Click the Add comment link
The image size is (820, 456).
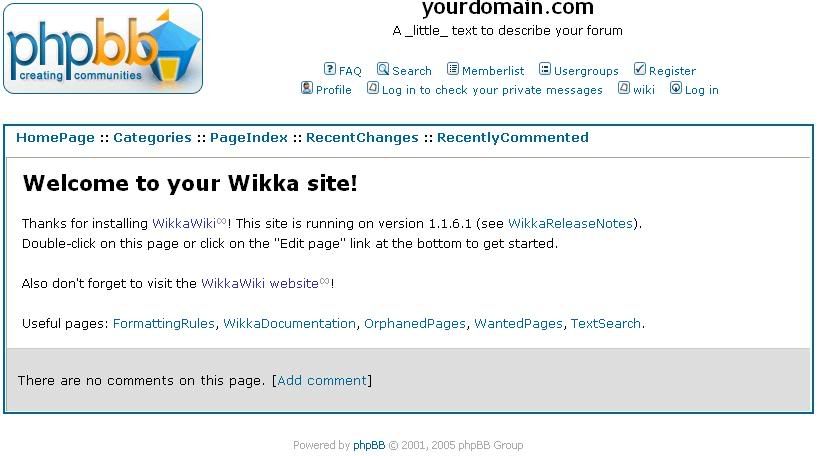pyautogui.click(x=322, y=381)
